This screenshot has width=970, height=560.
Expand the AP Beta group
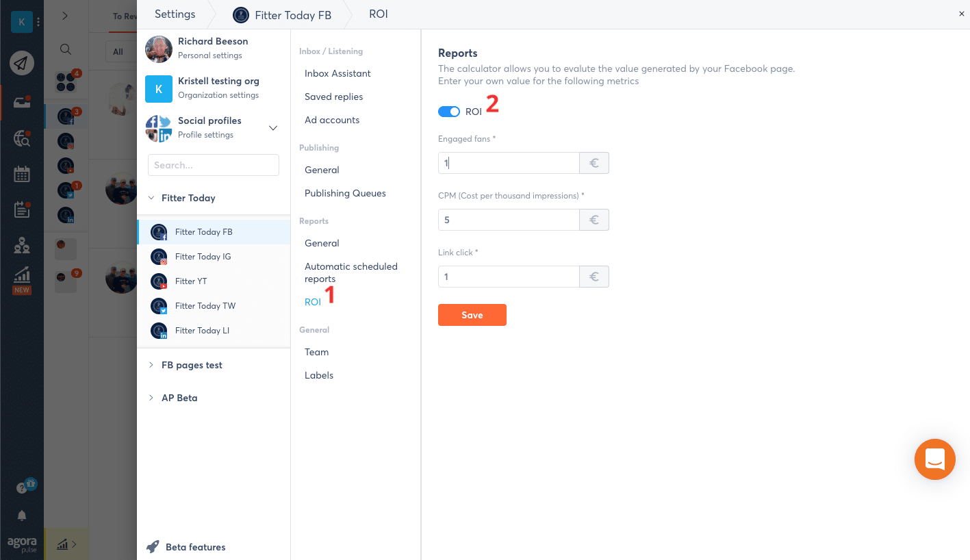point(151,398)
